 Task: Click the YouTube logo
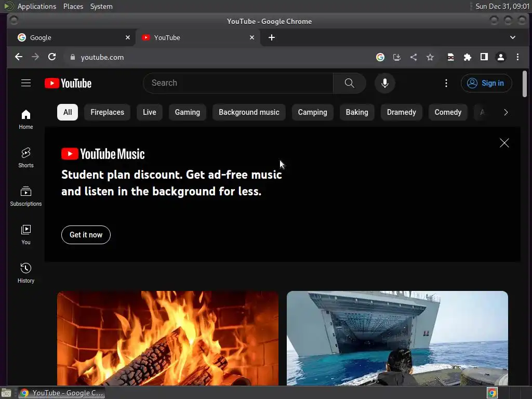pyautogui.click(x=68, y=83)
